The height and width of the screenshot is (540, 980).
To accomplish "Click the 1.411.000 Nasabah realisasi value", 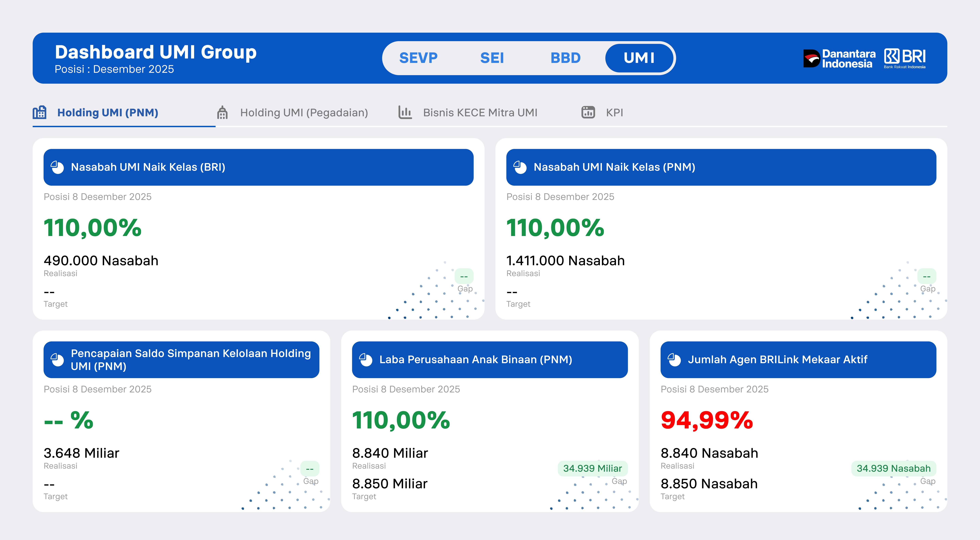I will (565, 261).
